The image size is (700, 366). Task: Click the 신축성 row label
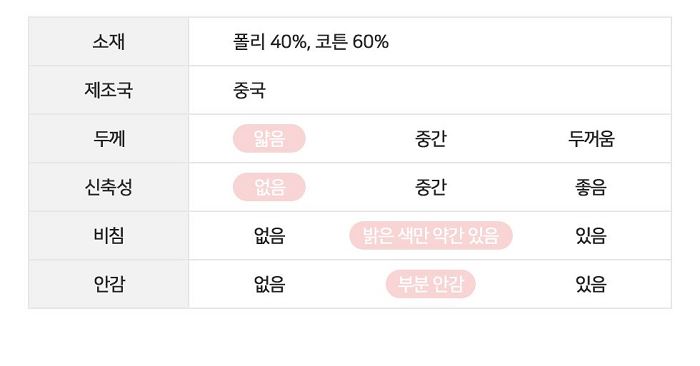tap(108, 187)
